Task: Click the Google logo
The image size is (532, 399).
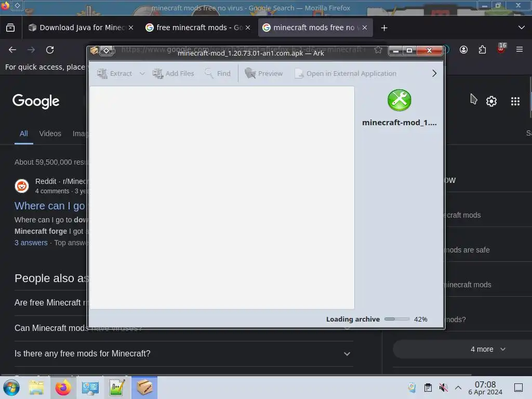Action: click(36, 101)
